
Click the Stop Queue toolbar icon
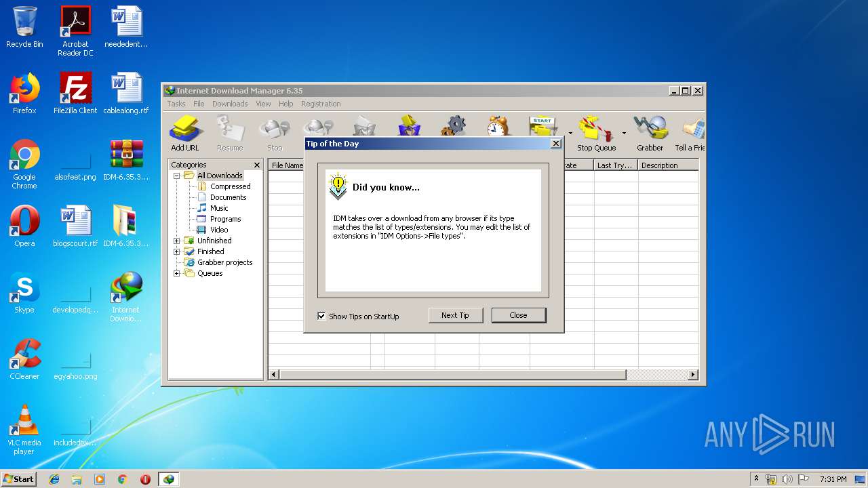(x=596, y=133)
